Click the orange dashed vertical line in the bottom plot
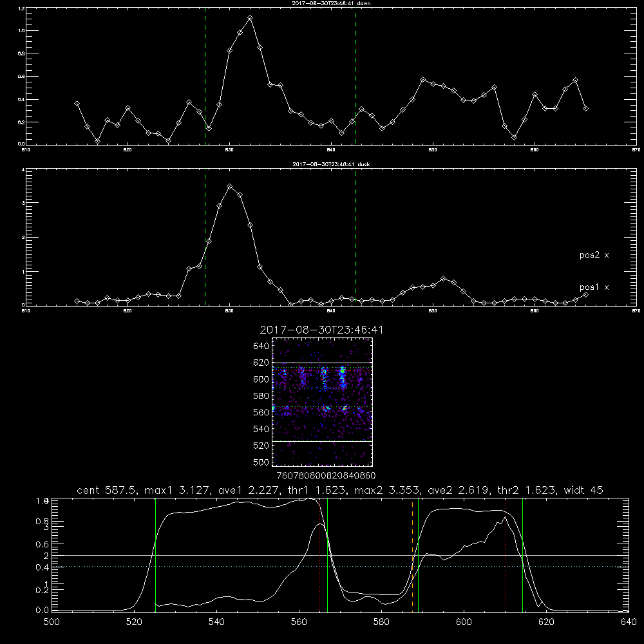Viewport: 644px width, 644px height. (412, 555)
